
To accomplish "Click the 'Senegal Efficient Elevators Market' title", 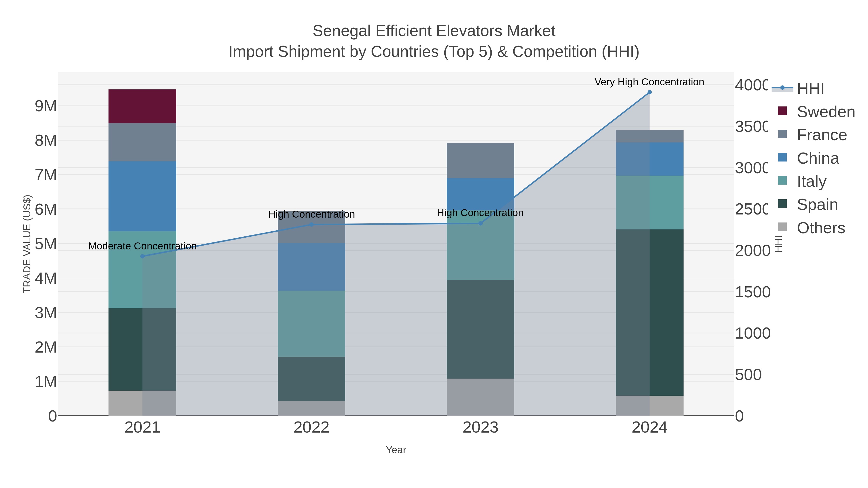I will (x=434, y=31).
